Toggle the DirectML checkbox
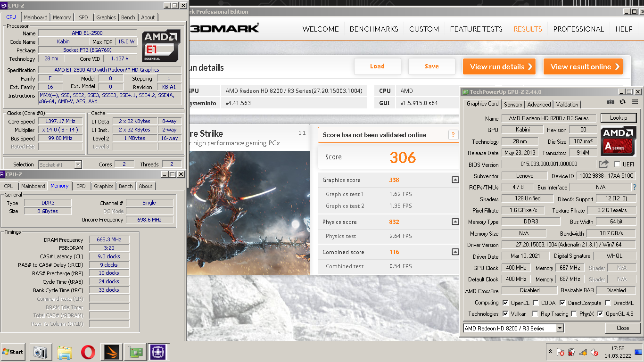The height and width of the screenshot is (362, 644). [x=608, y=303]
